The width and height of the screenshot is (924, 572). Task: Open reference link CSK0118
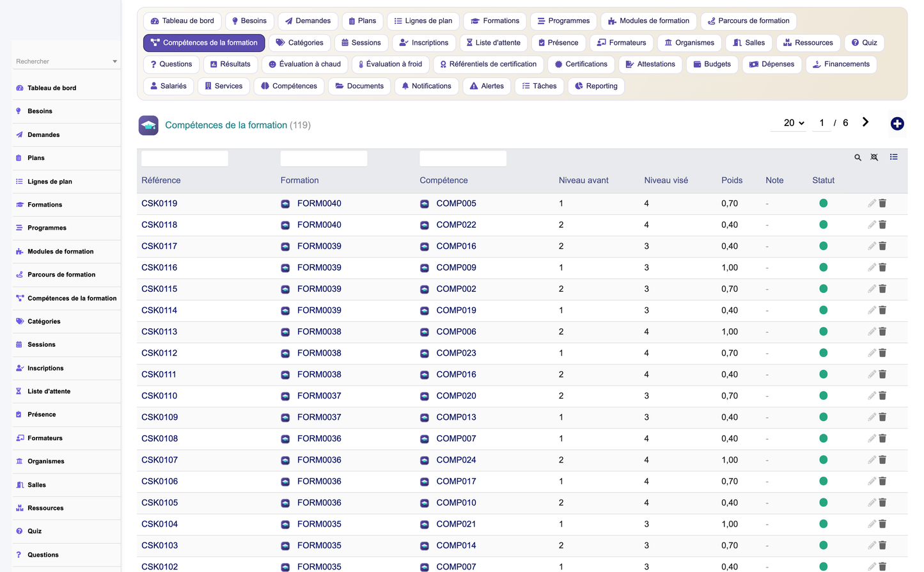pos(159,225)
